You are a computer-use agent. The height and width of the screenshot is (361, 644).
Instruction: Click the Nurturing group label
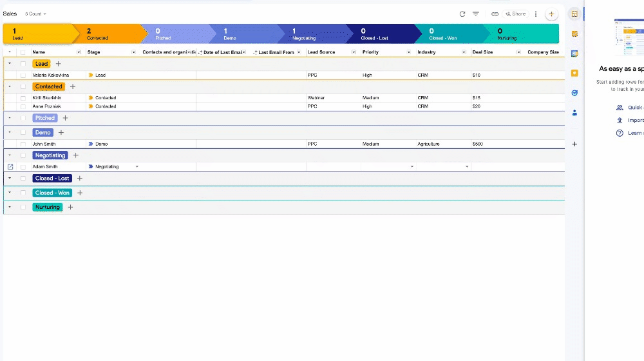(48, 207)
